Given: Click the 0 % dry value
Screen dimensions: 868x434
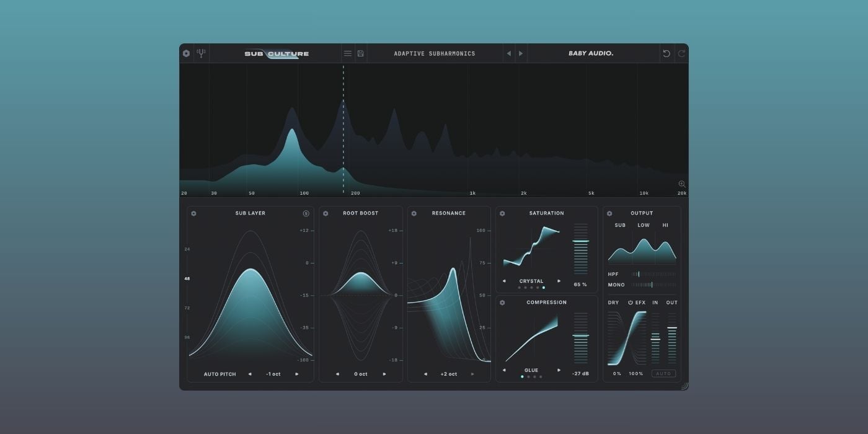Looking at the screenshot, I should pos(617,374).
